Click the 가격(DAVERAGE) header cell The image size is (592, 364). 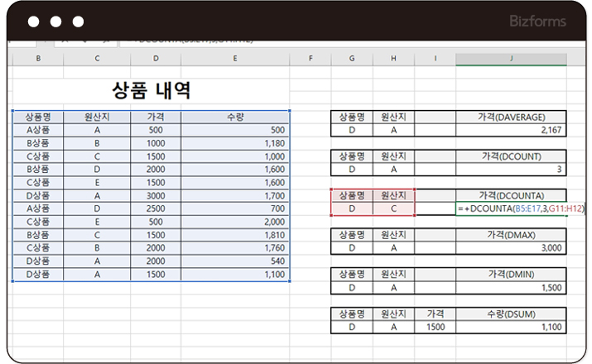[x=511, y=117]
